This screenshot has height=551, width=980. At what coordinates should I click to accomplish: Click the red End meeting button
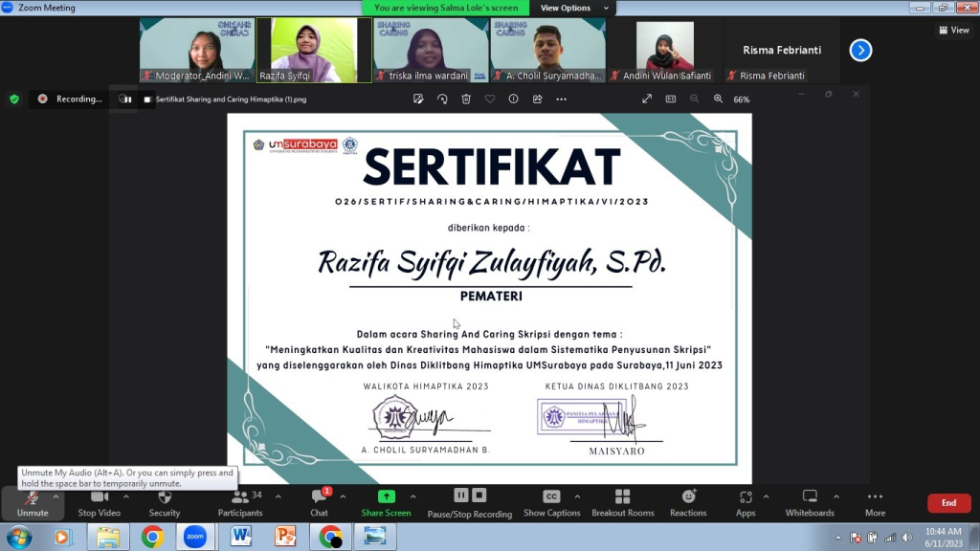(x=947, y=503)
